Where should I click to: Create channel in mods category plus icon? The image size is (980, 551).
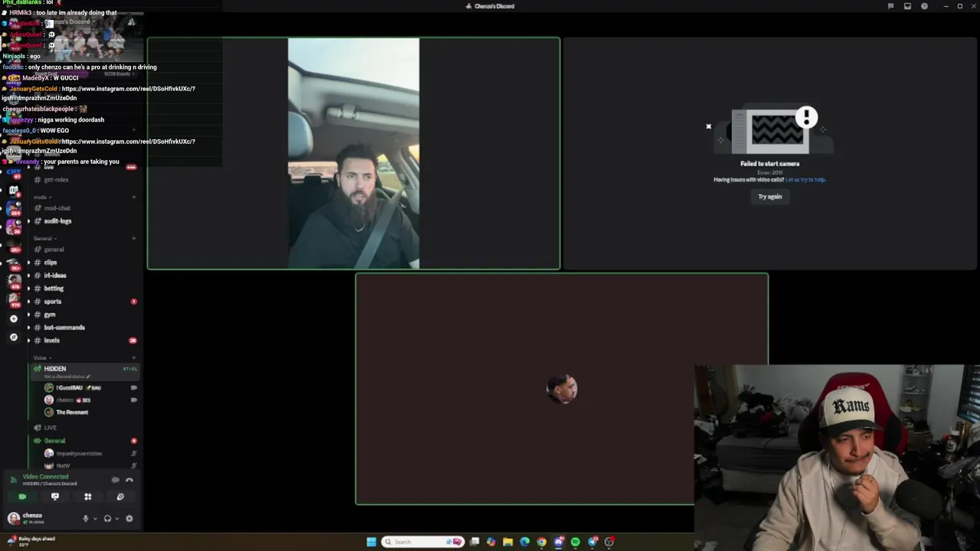(134, 197)
